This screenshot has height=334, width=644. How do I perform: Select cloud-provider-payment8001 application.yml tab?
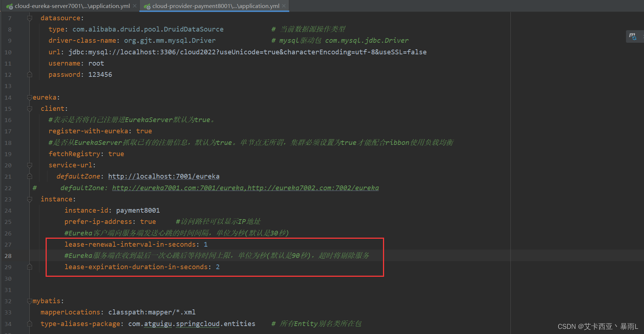tap(215, 6)
